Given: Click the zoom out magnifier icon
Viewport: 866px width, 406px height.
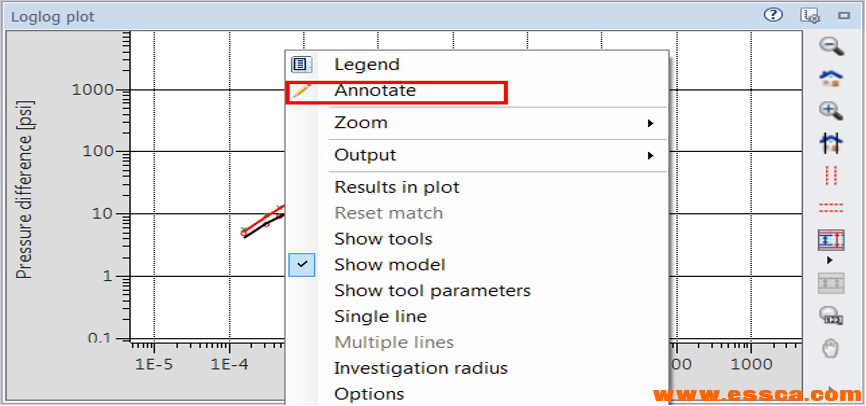Looking at the screenshot, I should pos(831,45).
